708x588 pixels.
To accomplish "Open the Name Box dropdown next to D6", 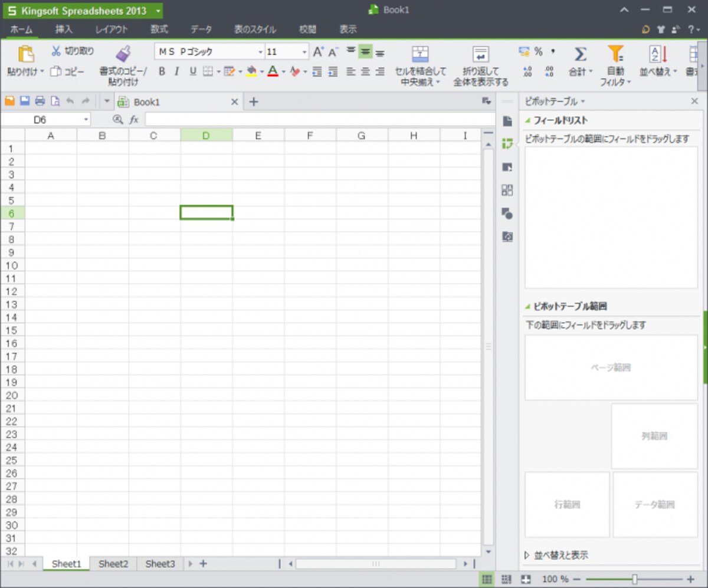I will (87, 120).
